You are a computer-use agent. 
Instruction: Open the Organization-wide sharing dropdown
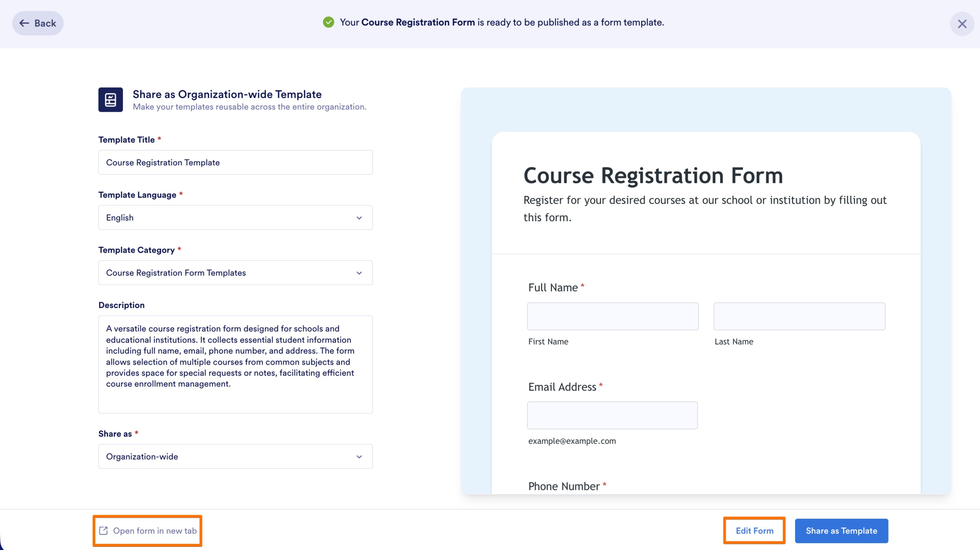pyautogui.click(x=235, y=456)
